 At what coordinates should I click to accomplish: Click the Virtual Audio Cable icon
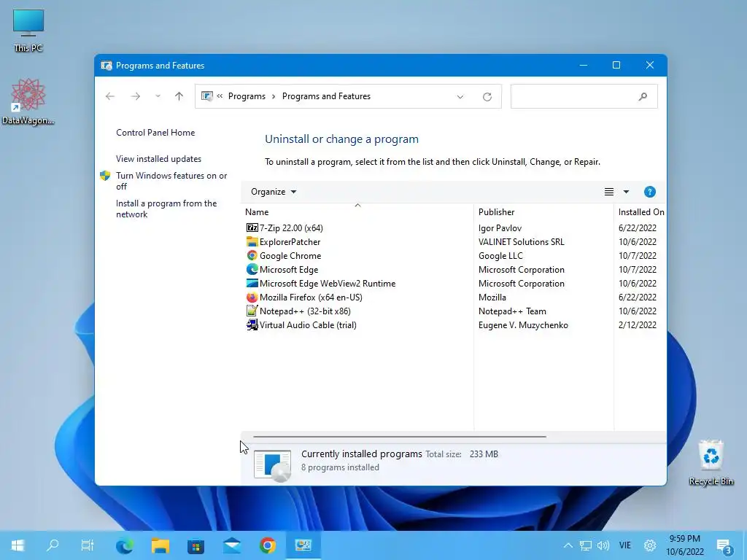[252, 324]
